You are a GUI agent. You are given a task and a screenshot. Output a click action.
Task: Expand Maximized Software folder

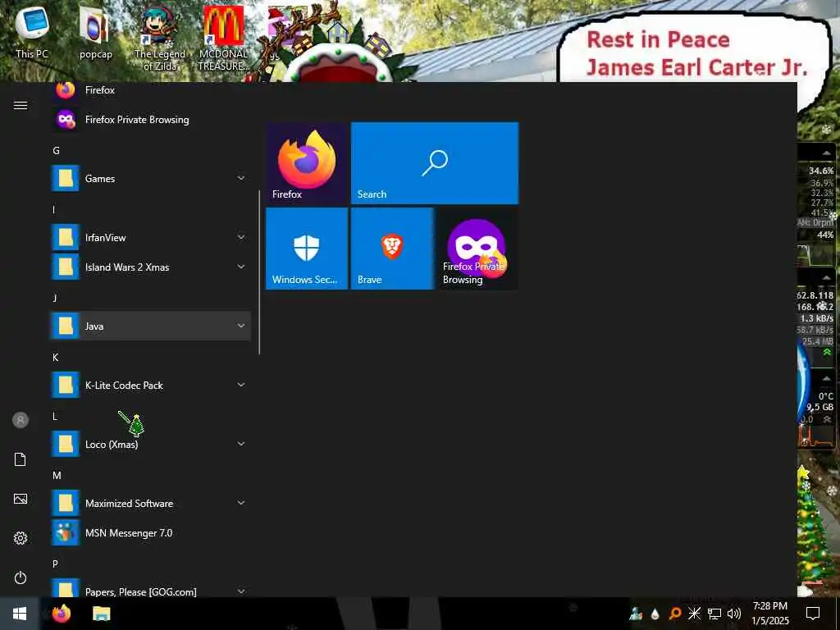click(x=151, y=504)
